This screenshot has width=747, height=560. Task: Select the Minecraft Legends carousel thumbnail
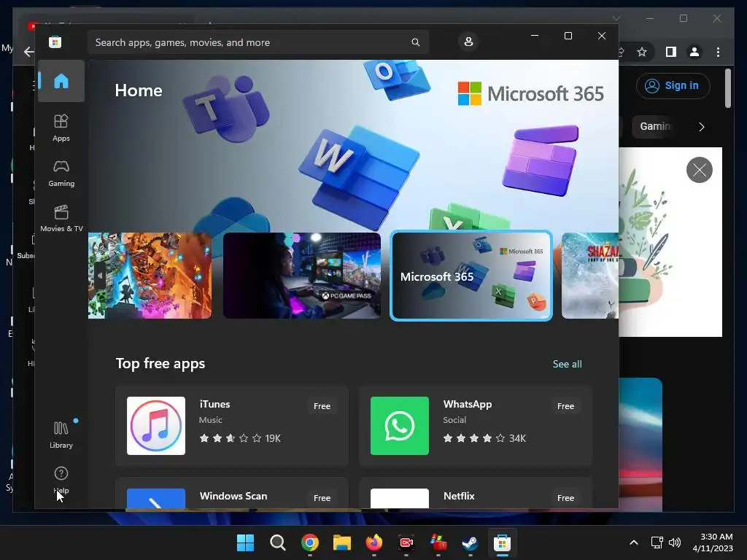click(150, 275)
